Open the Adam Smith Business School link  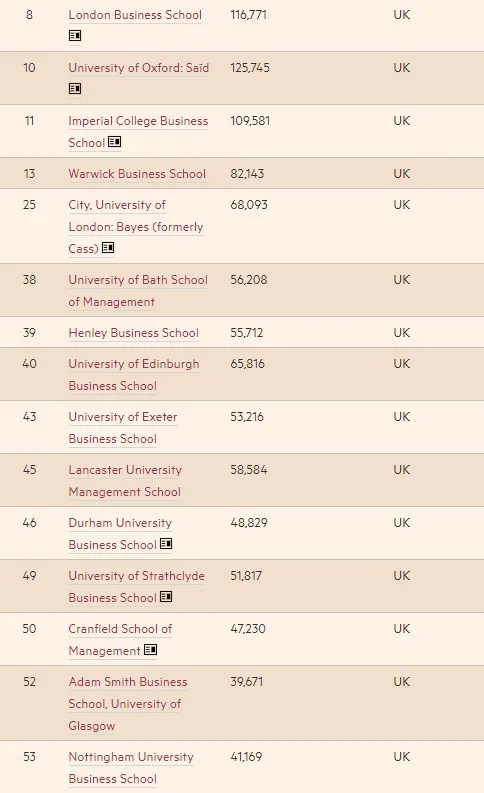(x=128, y=703)
